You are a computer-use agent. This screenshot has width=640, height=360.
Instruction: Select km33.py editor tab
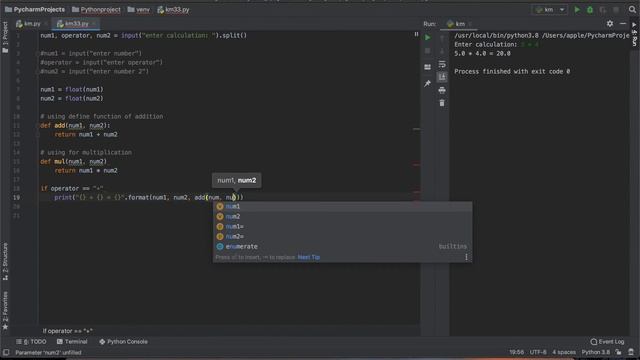coord(76,24)
